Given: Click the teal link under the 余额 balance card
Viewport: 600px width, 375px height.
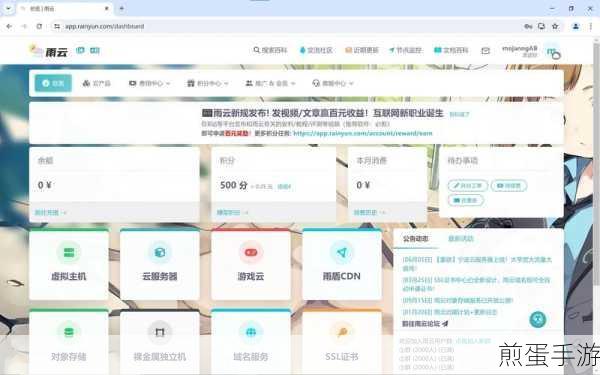Looking at the screenshot, I should click(50, 212).
